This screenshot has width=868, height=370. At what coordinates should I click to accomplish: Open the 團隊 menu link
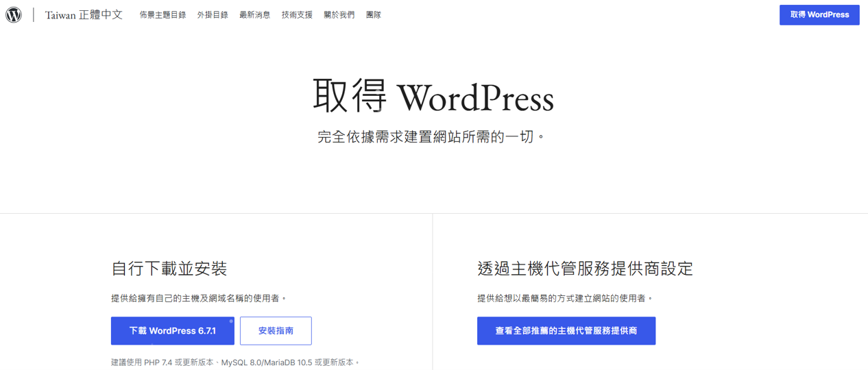[374, 14]
